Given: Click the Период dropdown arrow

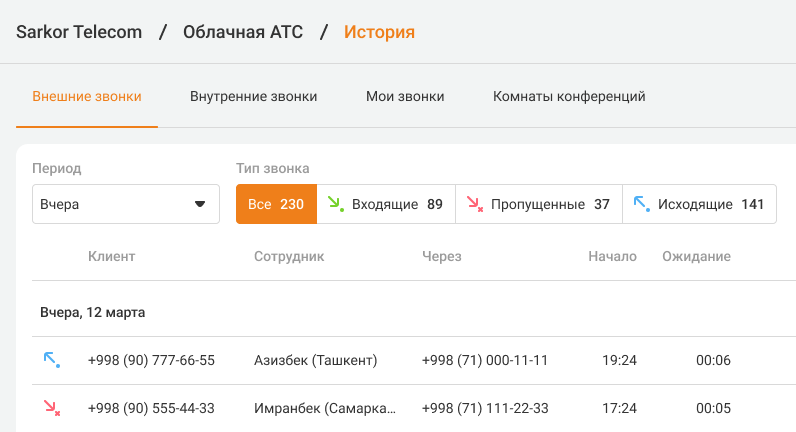Looking at the screenshot, I should [199, 204].
